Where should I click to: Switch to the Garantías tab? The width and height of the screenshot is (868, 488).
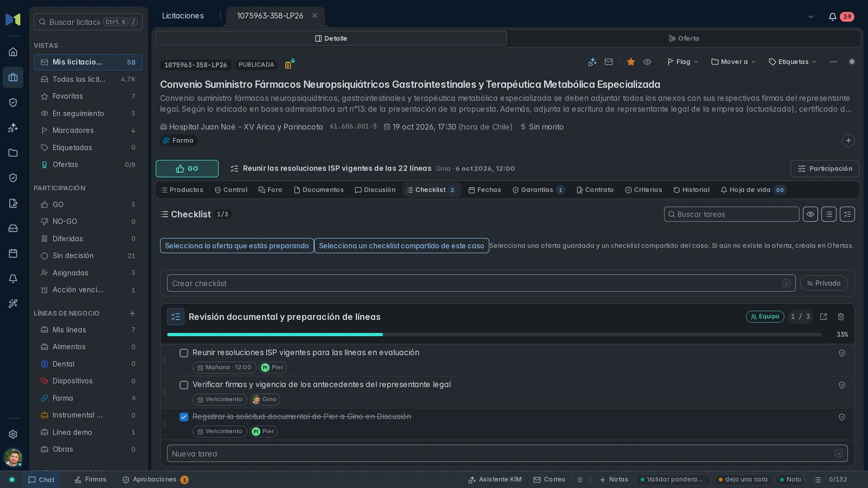click(x=538, y=190)
